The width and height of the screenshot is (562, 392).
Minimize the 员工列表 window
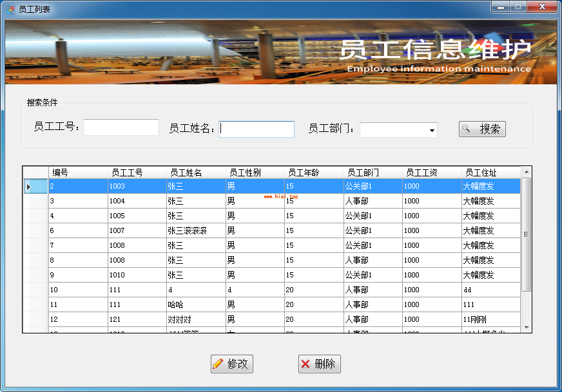pos(501,6)
